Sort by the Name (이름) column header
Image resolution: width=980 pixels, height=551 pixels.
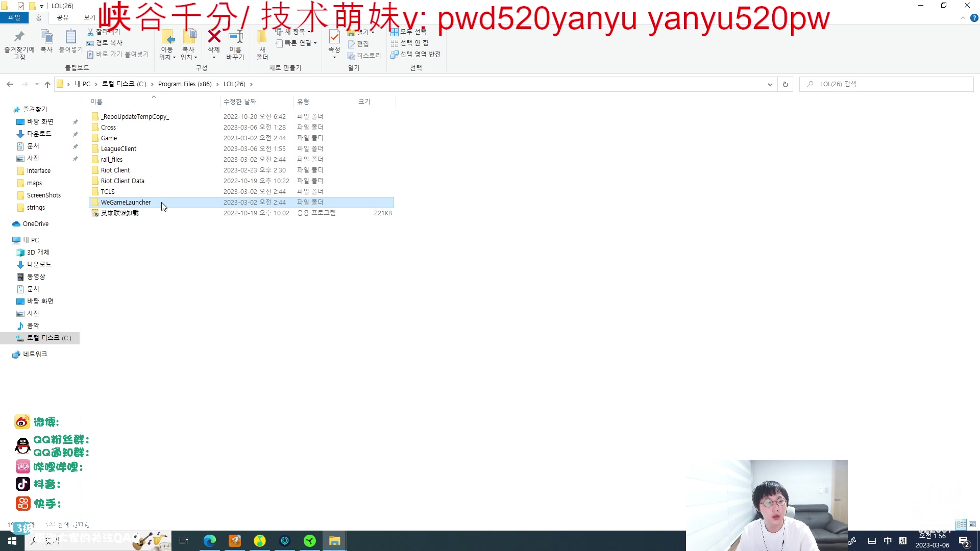(x=153, y=102)
